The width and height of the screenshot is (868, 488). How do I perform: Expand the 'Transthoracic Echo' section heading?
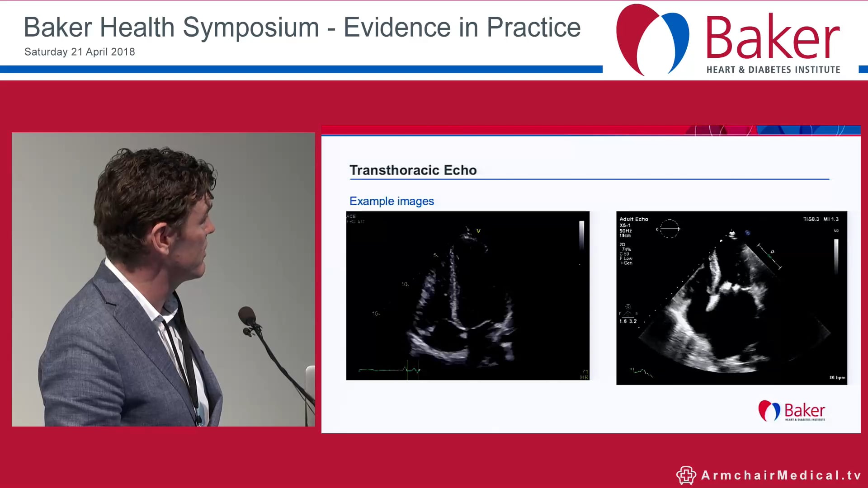[x=413, y=170]
